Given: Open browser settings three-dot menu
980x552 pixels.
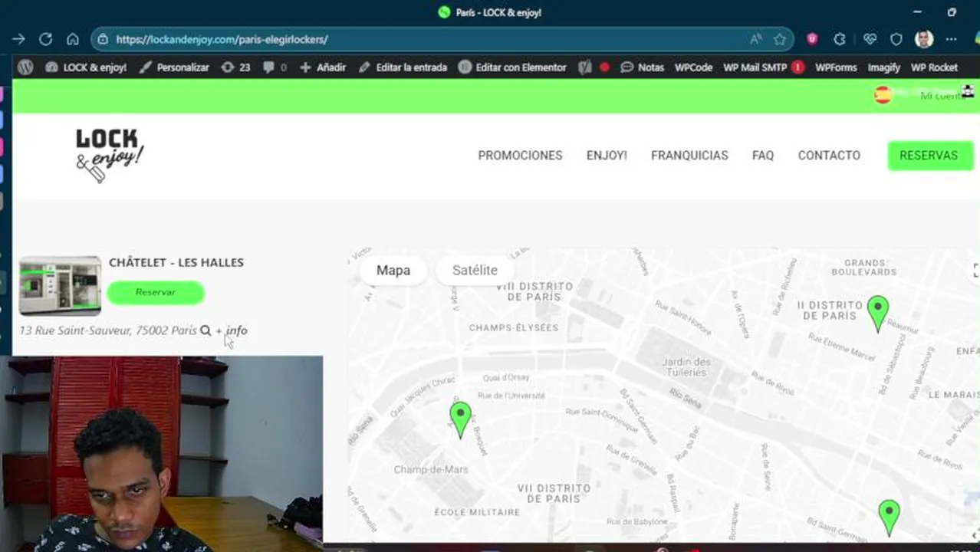Looking at the screenshot, I should coord(951,39).
